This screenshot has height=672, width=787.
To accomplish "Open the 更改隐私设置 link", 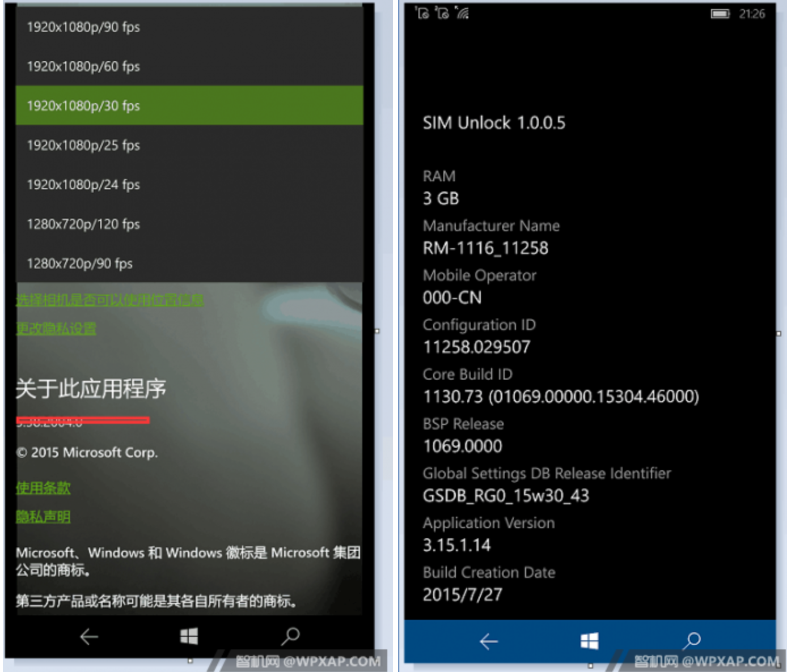I will tap(56, 329).
